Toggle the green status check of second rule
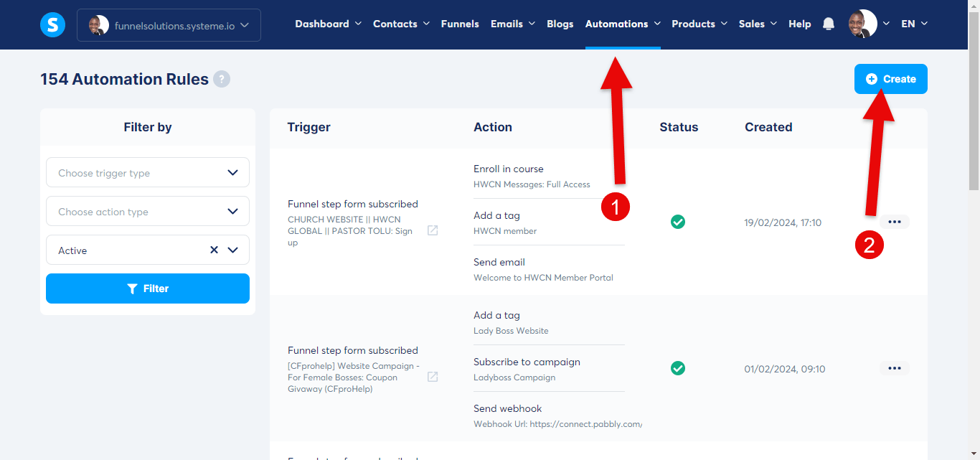This screenshot has height=460, width=980. click(x=678, y=368)
